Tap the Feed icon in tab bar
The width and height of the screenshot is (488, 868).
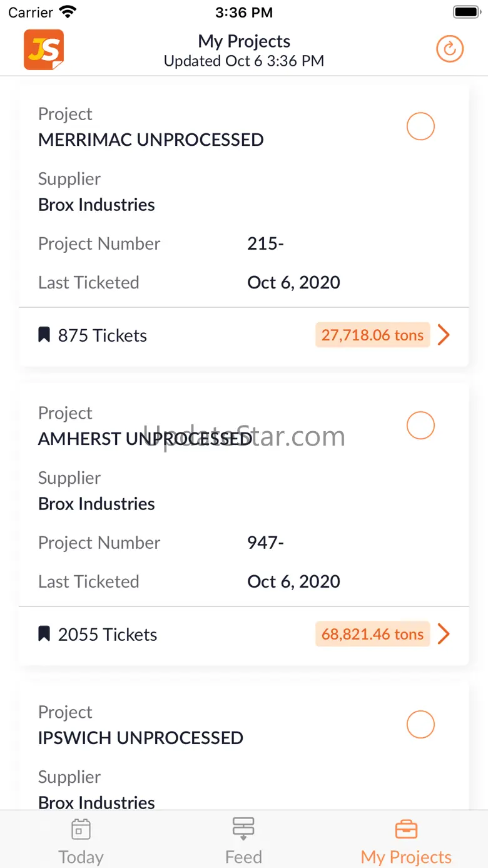click(243, 829)
